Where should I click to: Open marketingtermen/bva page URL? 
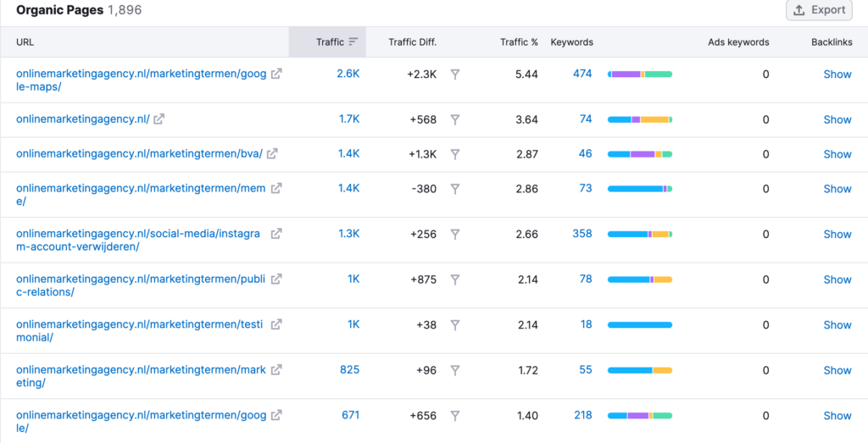click(x=140, y=154)
